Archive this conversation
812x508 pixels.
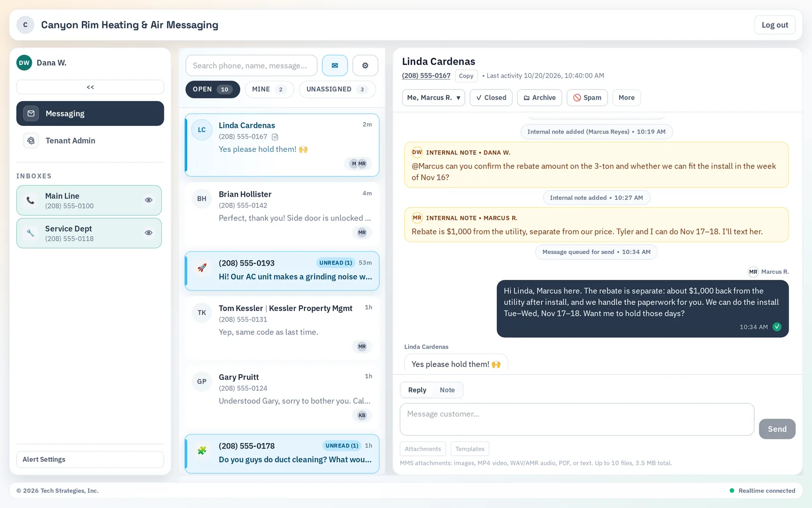pyautogui.click(x=539, y=98)
